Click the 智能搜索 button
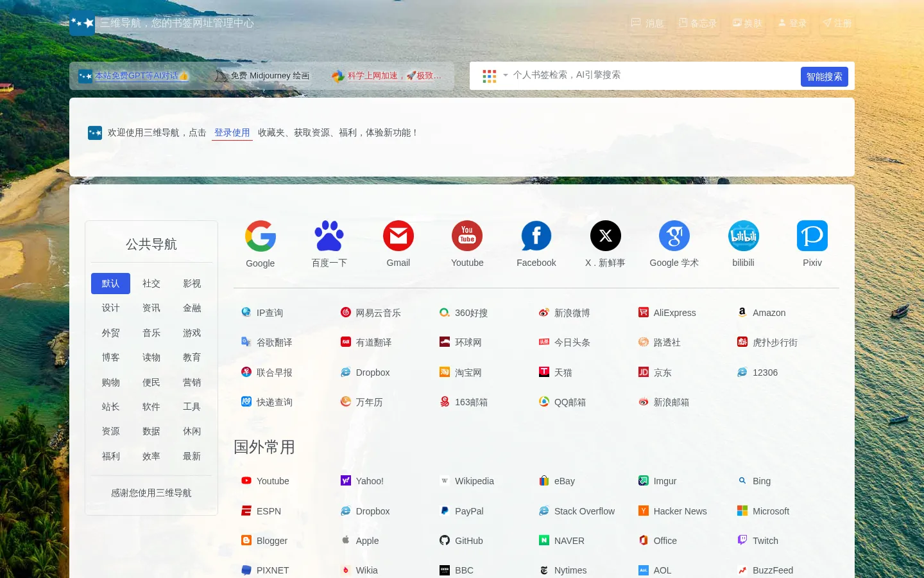The width and height of the screenshot is (924, 578). coord(825,76)
